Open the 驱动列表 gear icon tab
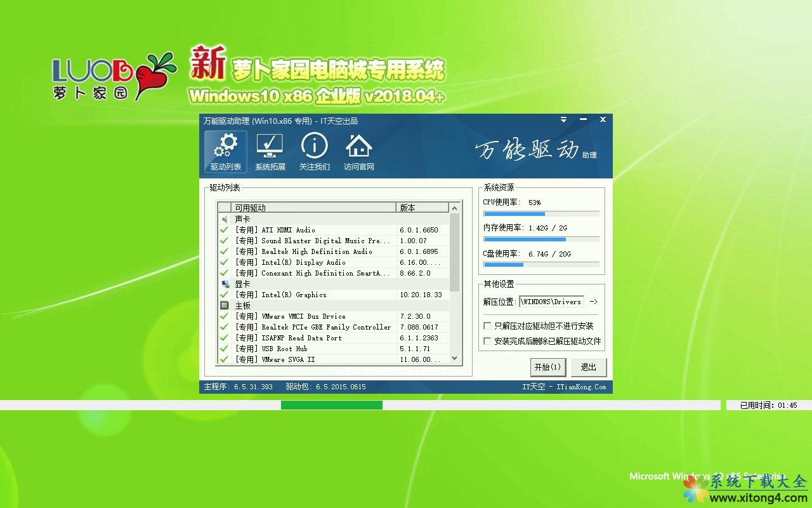Viewport: 812px width, 508px height. 226,152
